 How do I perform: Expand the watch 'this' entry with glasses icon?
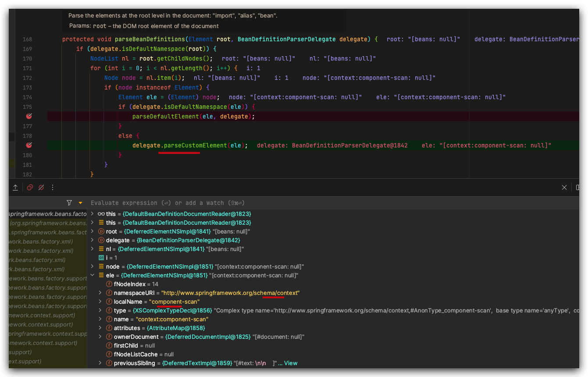[92, 214]
